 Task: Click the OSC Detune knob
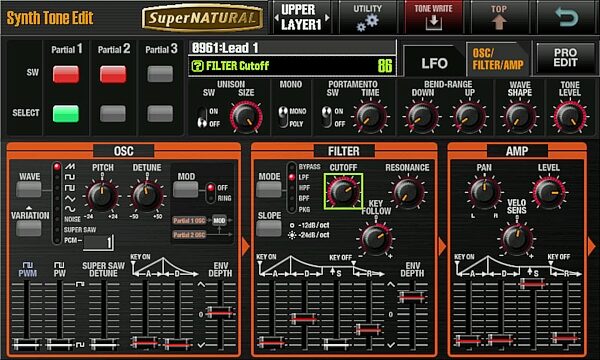pos(147,195)
